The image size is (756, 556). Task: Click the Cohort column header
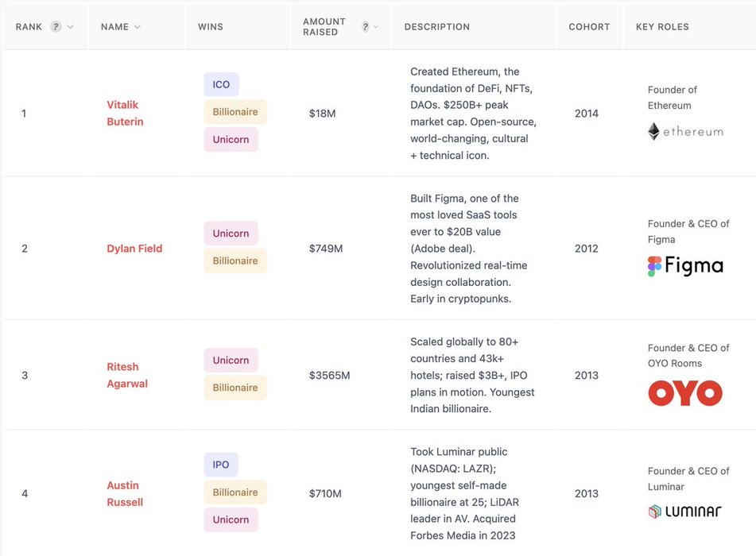tap(589, 27)
